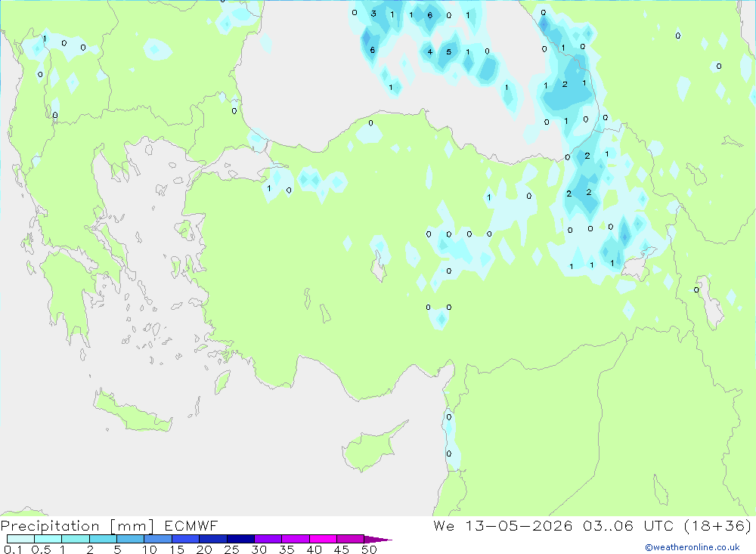Click the '03..06 UTC' time text

(x=627, y=525)
